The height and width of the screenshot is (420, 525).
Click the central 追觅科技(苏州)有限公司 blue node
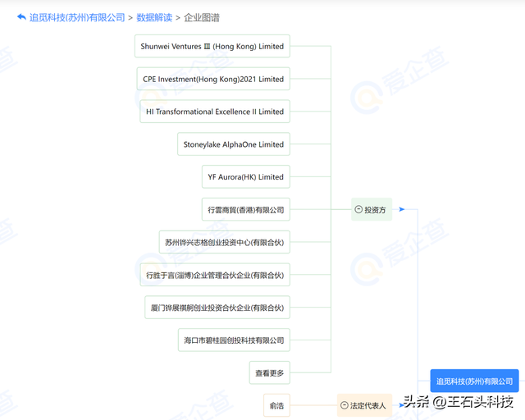pos(474,381)
